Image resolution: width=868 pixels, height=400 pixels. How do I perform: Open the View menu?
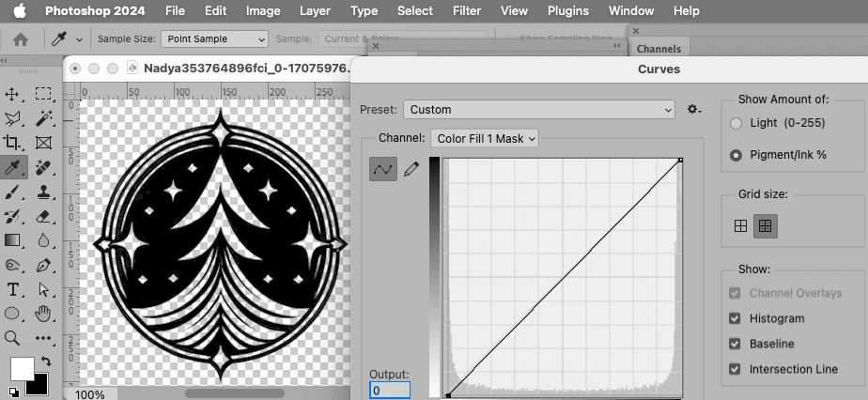pos(514,10)
